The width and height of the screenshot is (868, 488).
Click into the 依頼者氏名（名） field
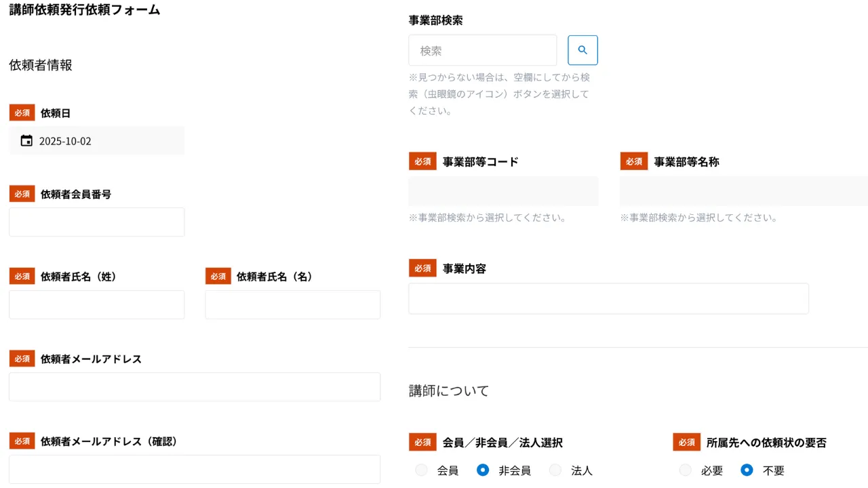292,305
